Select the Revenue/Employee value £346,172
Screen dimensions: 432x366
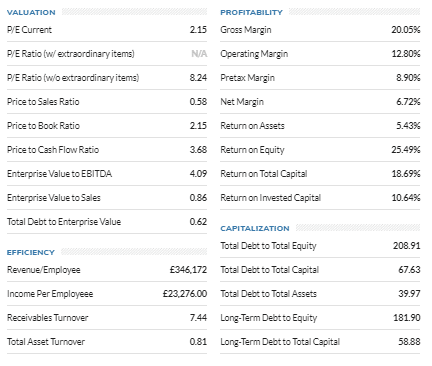(188, 270)
